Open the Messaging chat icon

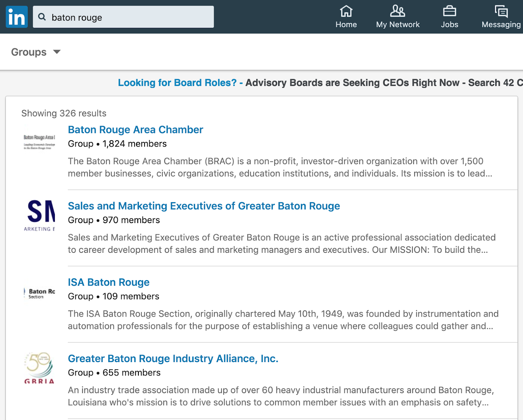[501, 11]
